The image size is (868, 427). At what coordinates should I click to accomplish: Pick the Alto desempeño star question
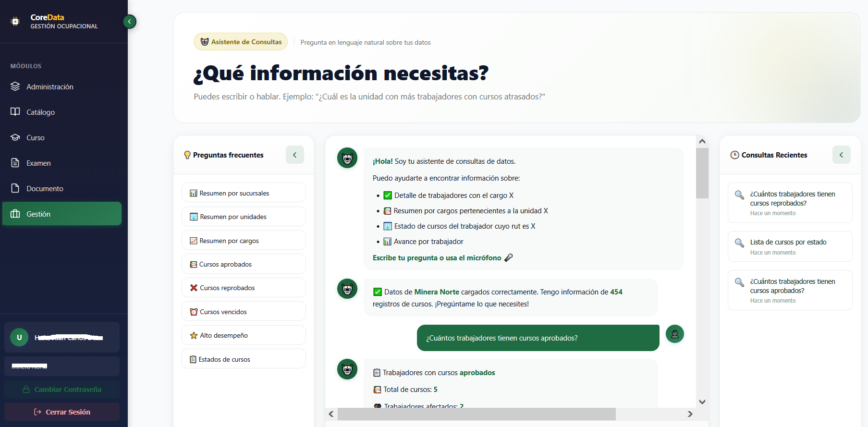click(244, 335)
